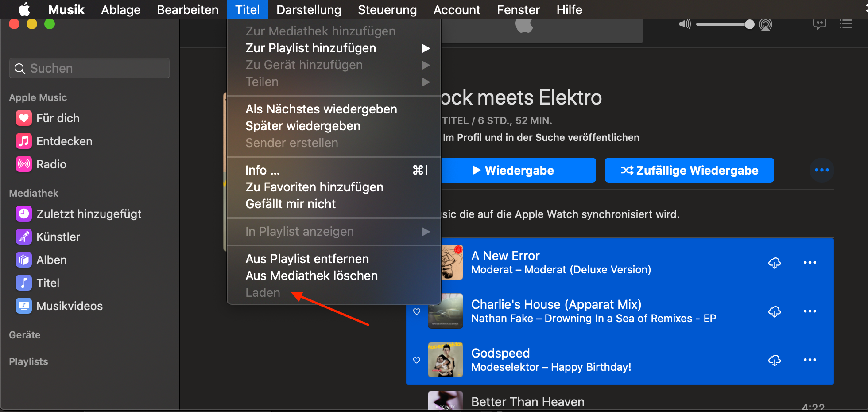Open more options for Charlie's House
The height and width of the screenshot is (412, 868).
tap(810, 311)
